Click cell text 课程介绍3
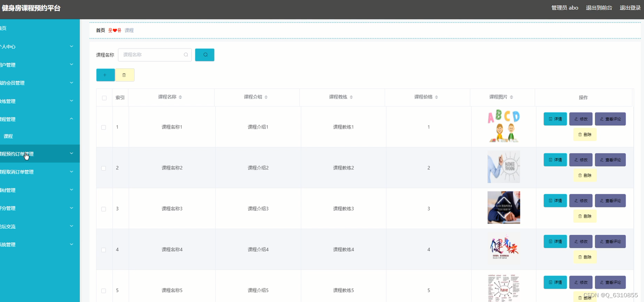Viewport: 644px width, 302px height. (258, 209)
